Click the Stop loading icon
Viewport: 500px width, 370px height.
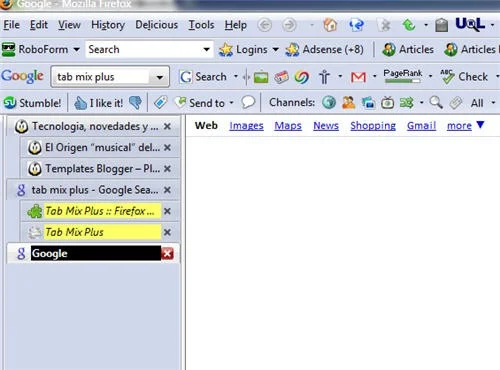(385, 25)
